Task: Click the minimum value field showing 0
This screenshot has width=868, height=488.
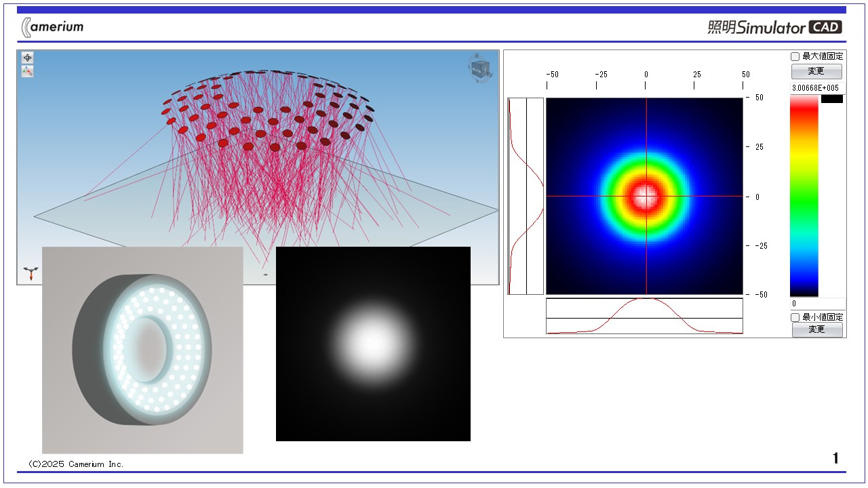Action: (817, 304)
